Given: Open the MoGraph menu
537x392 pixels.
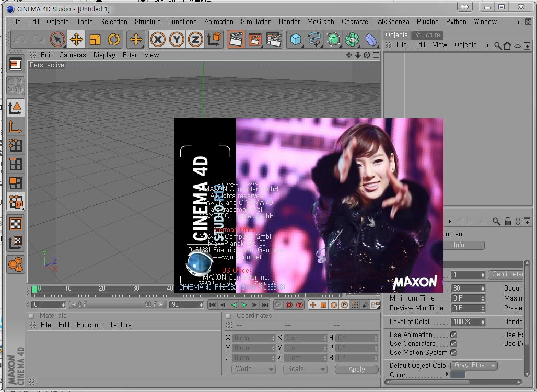Looking at the screenshot, I should pyautogui.click(x=320, y=21).
